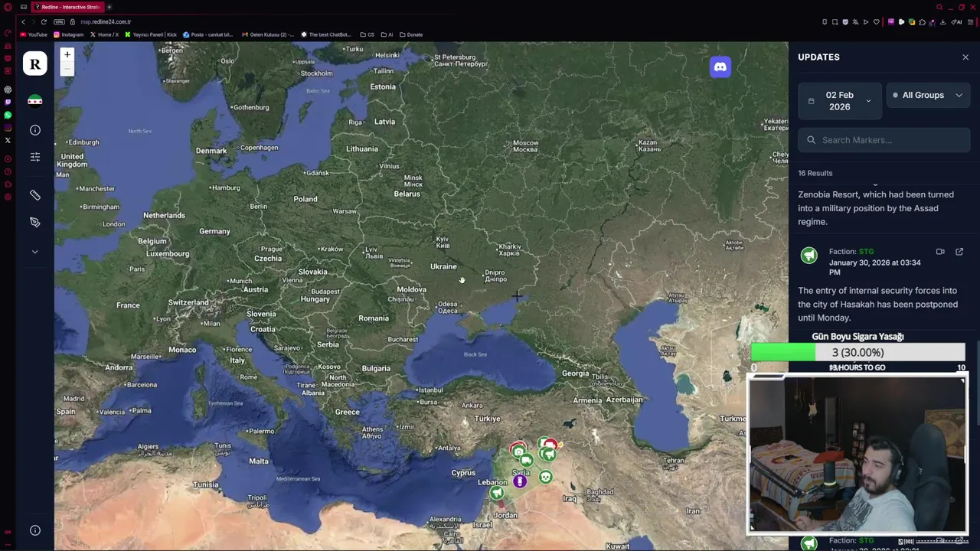Screen dimensions: 980x551
Task: Click the Redline R logo button
Action: 34,64
